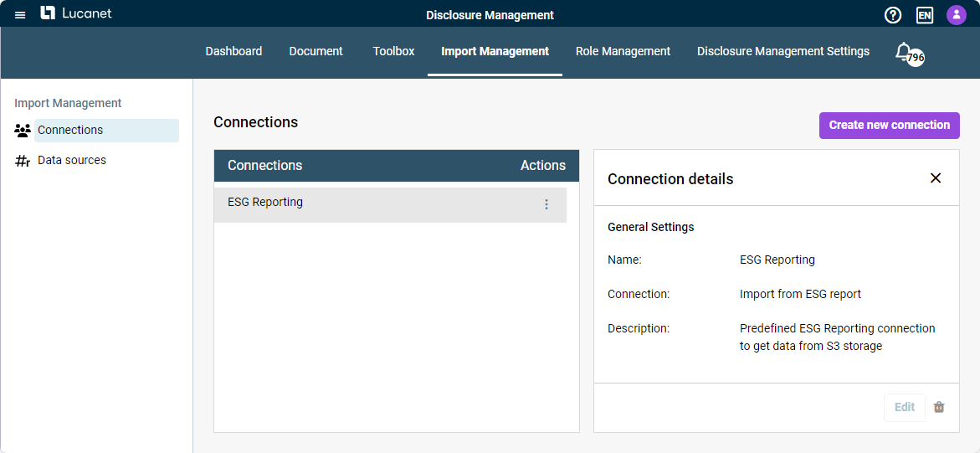980x453 pixels.
Task: Open Disclosure Management Settings tab
Action: point(783,51)
